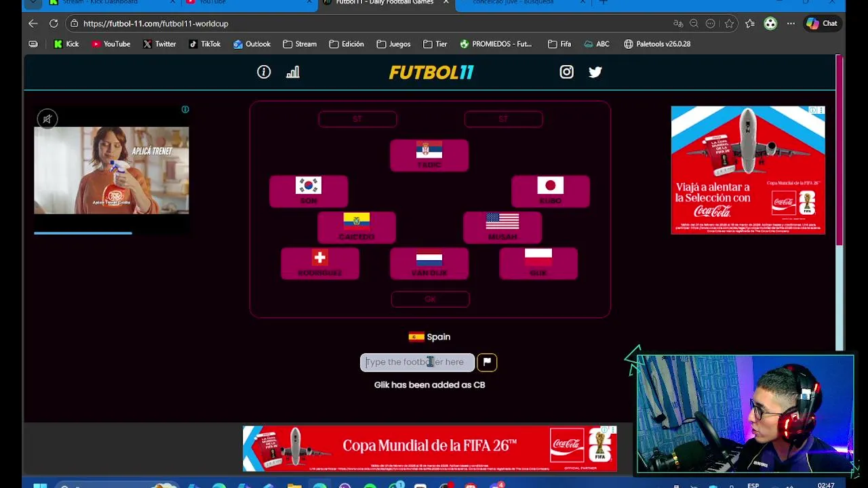The image size is (868, 488).
Task: Select the South Korea Son card
Action: point(309,191)
